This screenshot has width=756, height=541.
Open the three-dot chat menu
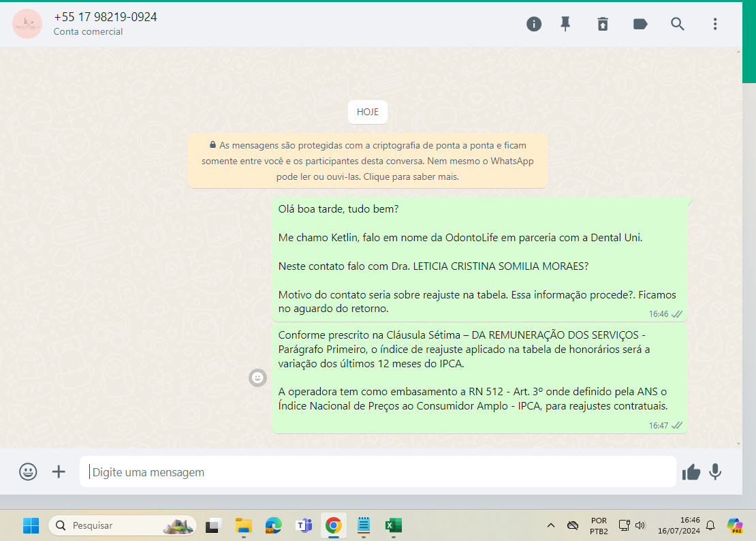715,24
